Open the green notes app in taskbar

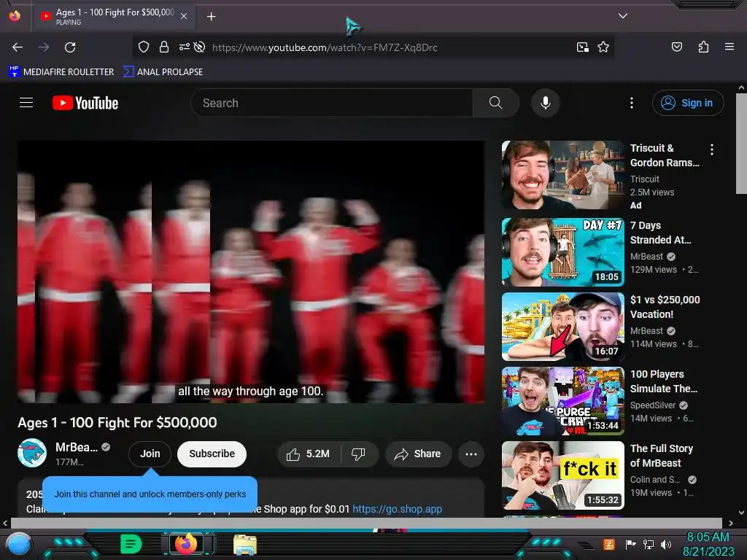point(131,544)
